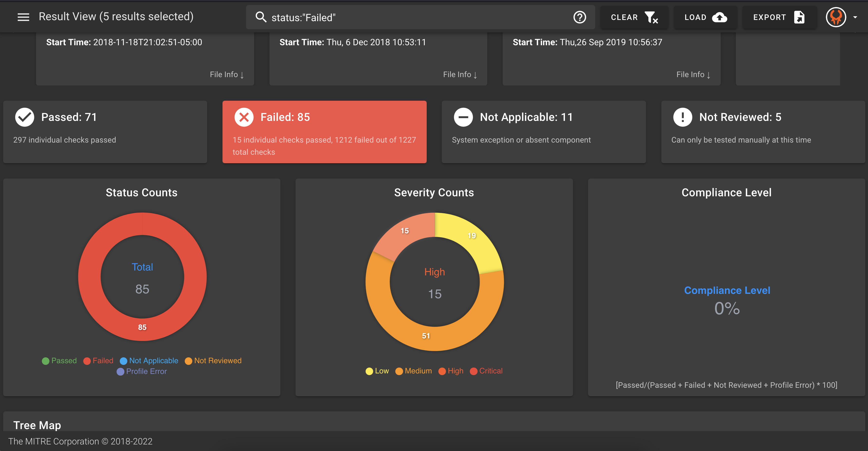The width and height of the screenshot is (868, 451).
Task: Toggle off the Failed status filter card
Action: coord(324,132)
